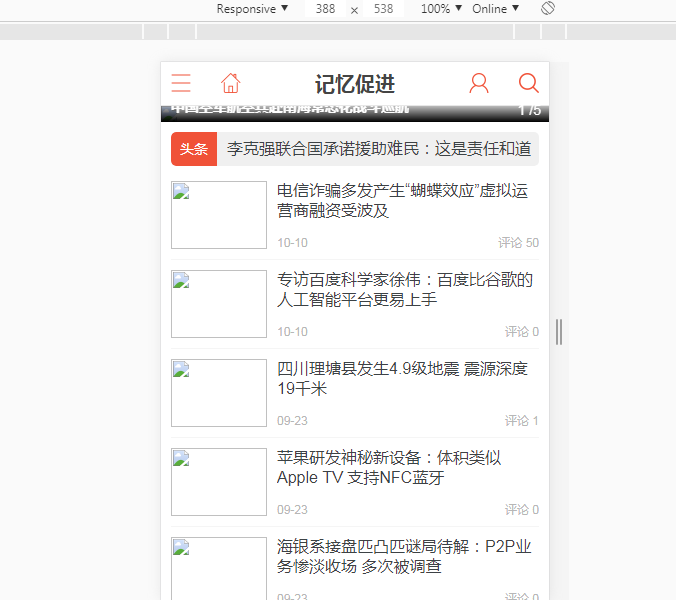Click date 10-10 under 专访百度科学家 article

[x=292, y=331]
